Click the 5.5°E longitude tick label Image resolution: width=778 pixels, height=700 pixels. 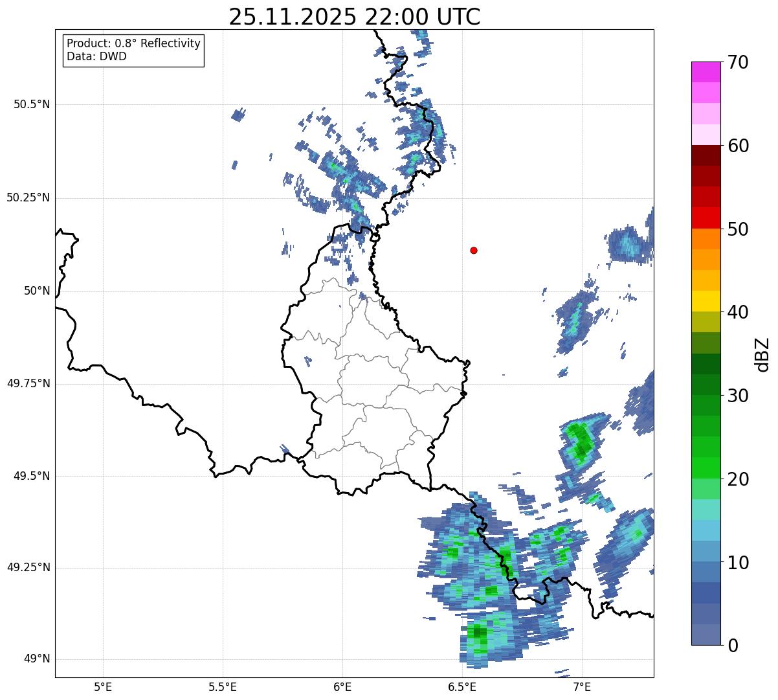(223, 686)
